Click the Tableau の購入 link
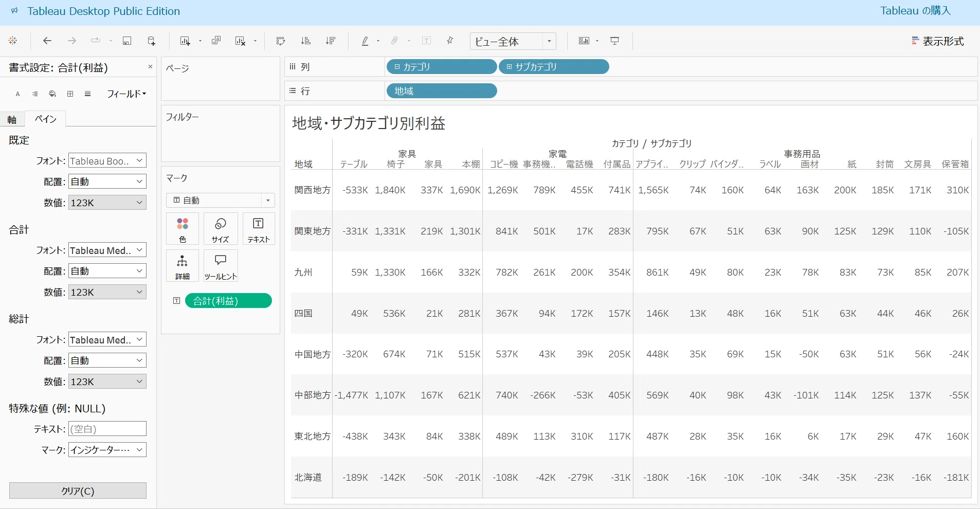 (x=915, y=11)
